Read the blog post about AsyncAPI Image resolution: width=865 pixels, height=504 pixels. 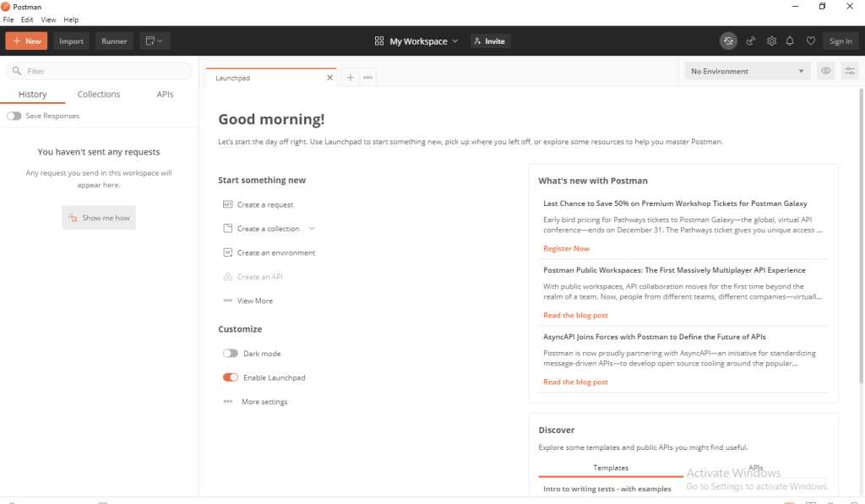click(x=575, y=382)
